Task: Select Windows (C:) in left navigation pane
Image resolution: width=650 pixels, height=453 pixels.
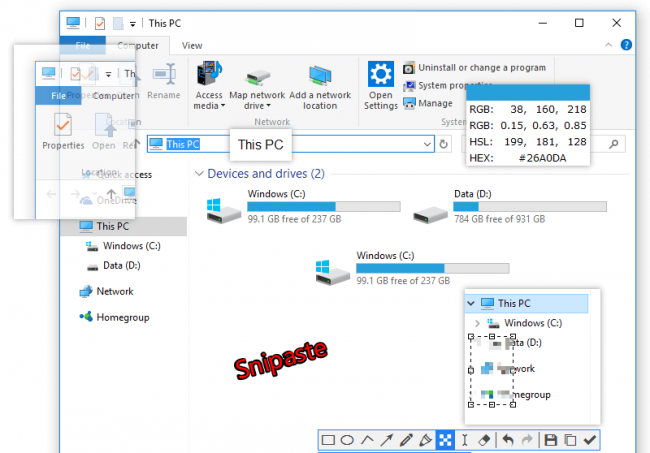Action: tap(124, 246)
